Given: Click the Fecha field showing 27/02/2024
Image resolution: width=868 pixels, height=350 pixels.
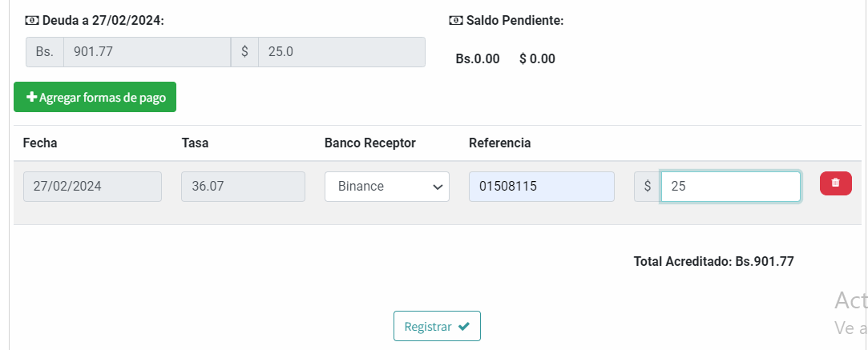Looking at the screenshot, I should coord(92,187).
